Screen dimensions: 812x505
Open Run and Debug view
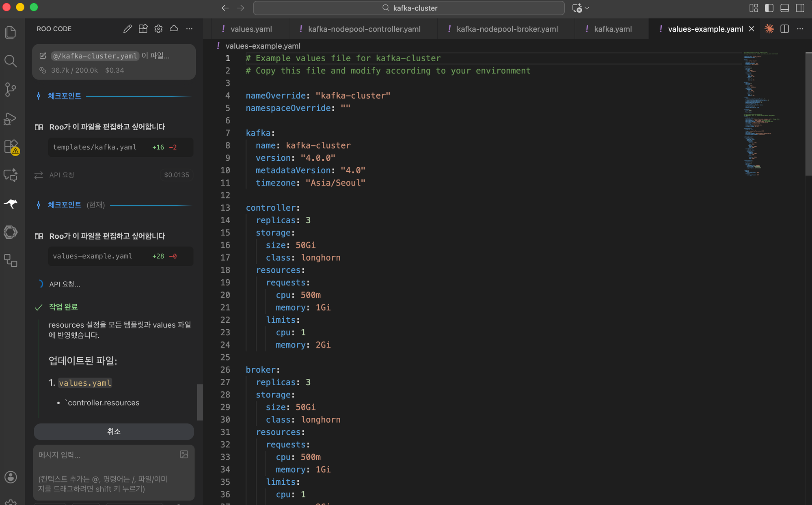click(11, 119)
